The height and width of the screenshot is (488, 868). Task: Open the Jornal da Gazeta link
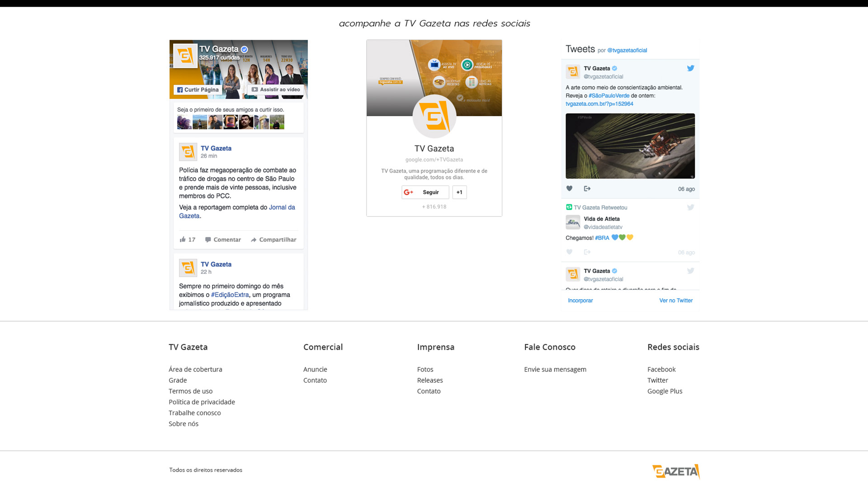237,211
